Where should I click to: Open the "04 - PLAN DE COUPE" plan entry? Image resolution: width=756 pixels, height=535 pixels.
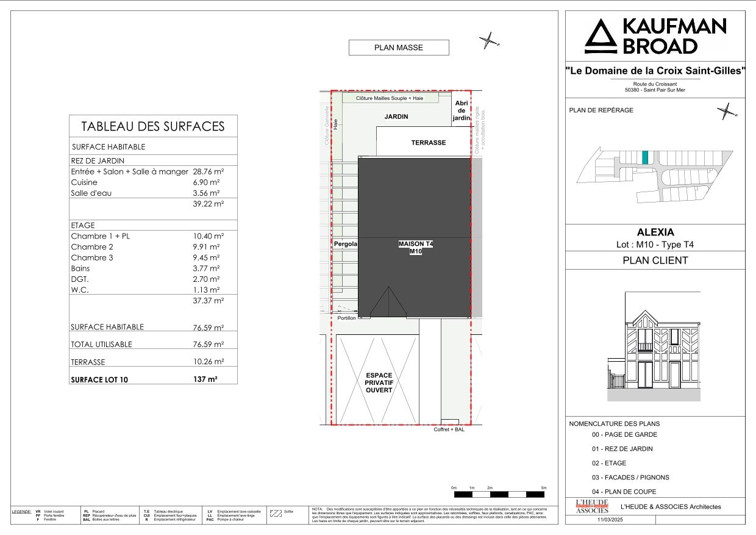tap(624, 492)
